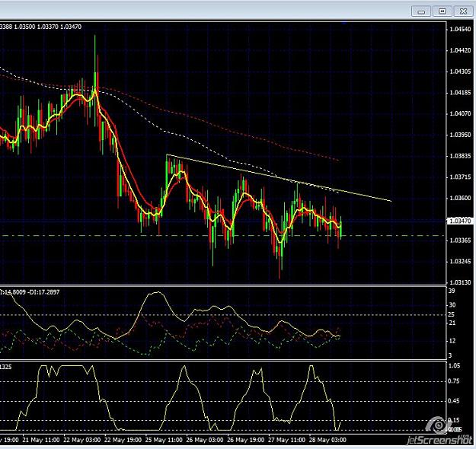
Task: Maximize the chart window
Action: coord(442,11)
